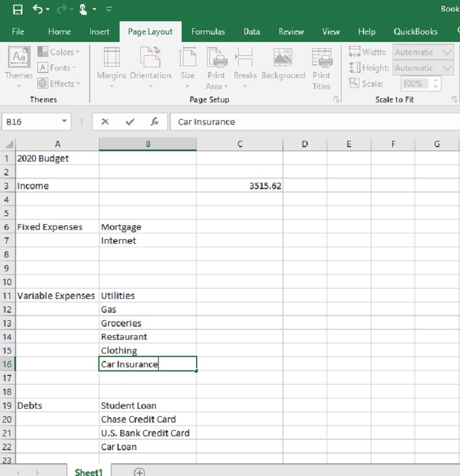The width and height of the screenshot is (460, 476).
Task: Click the 'Clothing' cell
Action: pyautogui.click(x=148, y=351)
